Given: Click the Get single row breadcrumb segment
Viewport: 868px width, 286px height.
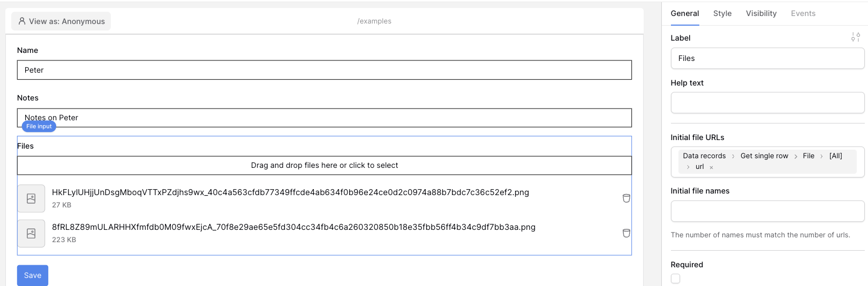Looking at the screenshot, I should click(x=764, y=156).
